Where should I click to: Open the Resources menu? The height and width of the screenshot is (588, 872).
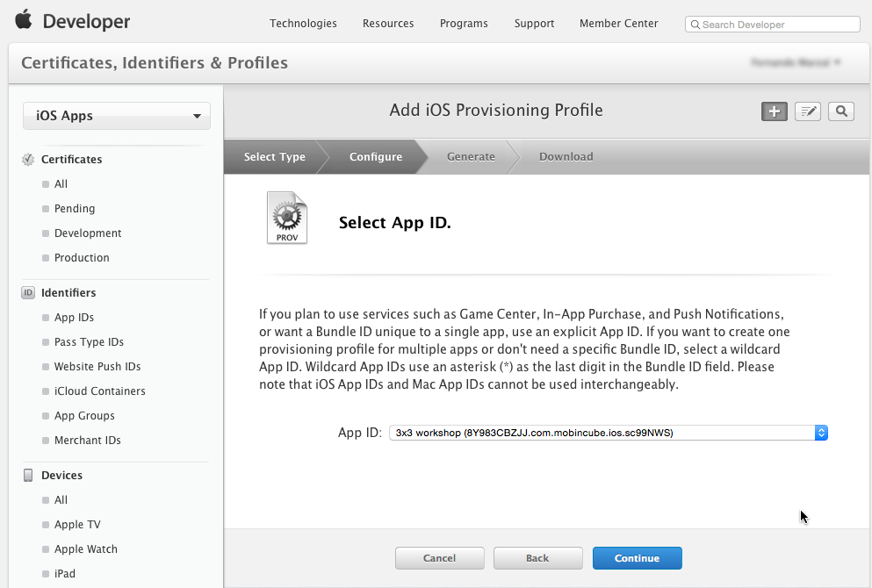pyautogui.click(x=388, y=24)
